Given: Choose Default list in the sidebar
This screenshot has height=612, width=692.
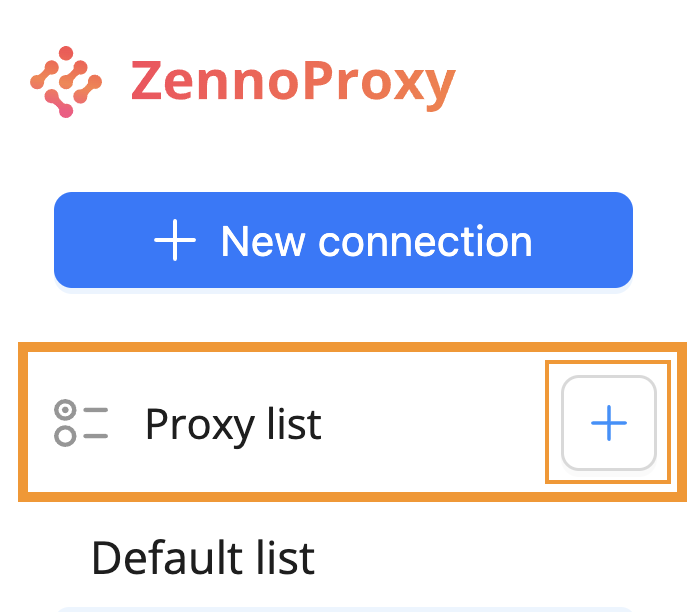Looking at the screenshot, I should [x=203, y=558].
